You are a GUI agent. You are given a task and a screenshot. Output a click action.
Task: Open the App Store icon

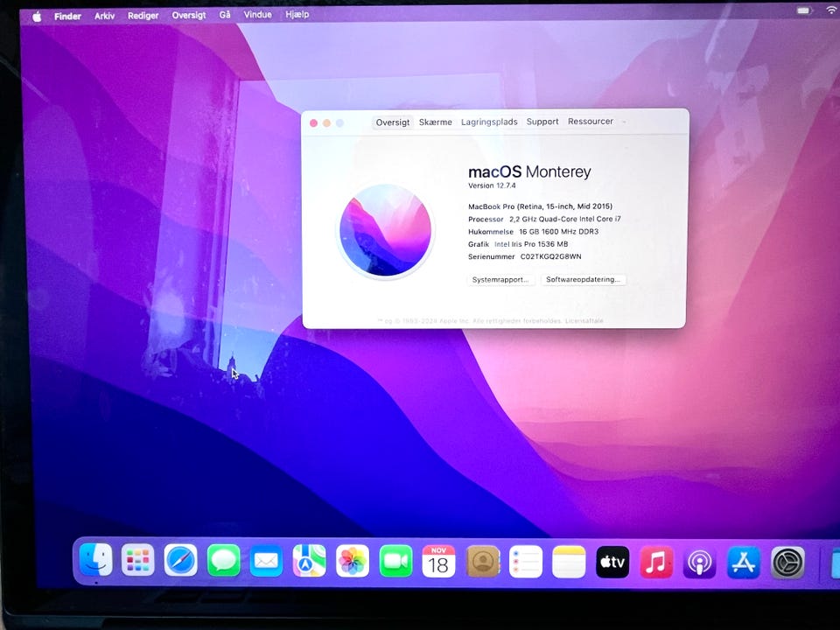pos(744,562)
